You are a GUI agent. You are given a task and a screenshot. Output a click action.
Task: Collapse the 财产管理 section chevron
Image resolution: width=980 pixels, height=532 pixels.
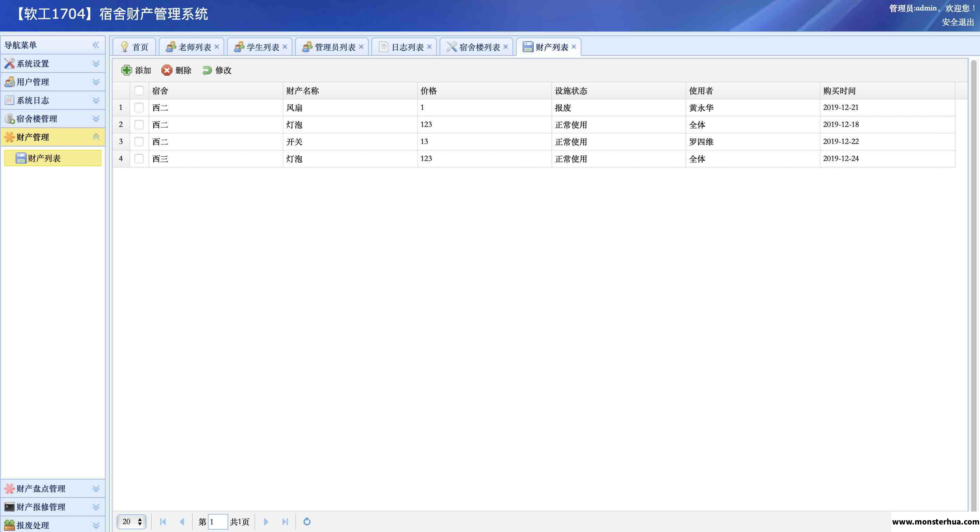click(96, 137)
